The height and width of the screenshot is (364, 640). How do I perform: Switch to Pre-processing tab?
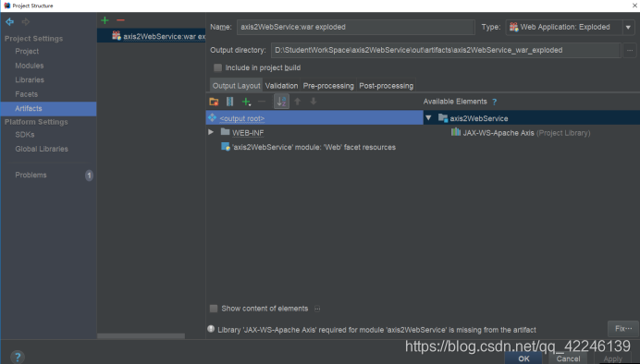pyautogui.click(x=328, y=86)
